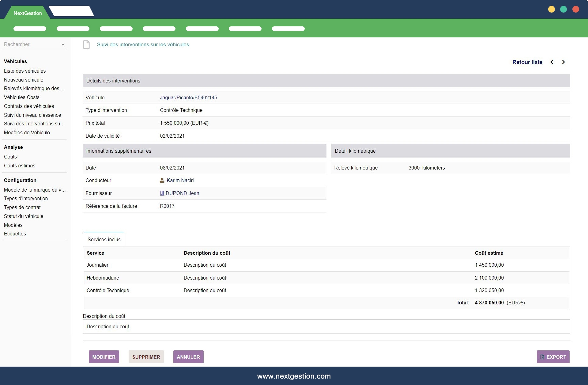Go to next record with right chevron

[x=563, y=62]
